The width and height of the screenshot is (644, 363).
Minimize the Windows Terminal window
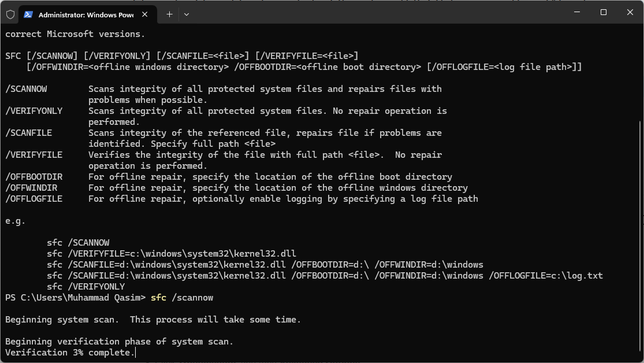pos(576,12)
